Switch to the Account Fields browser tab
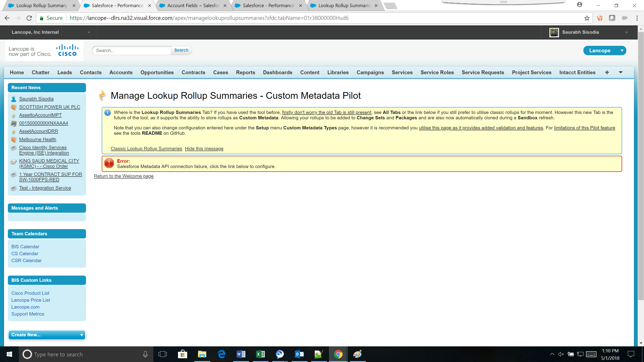The height and width of the screenshot is (362, 644). point(191,6)
